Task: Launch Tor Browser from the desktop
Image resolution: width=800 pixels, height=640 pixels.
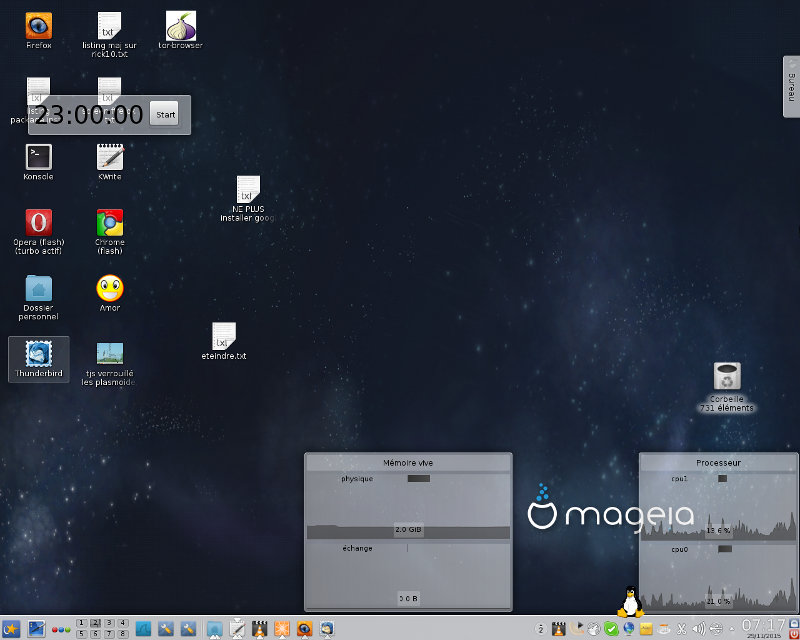Action: pyautogui.click(x=181, y=26)
